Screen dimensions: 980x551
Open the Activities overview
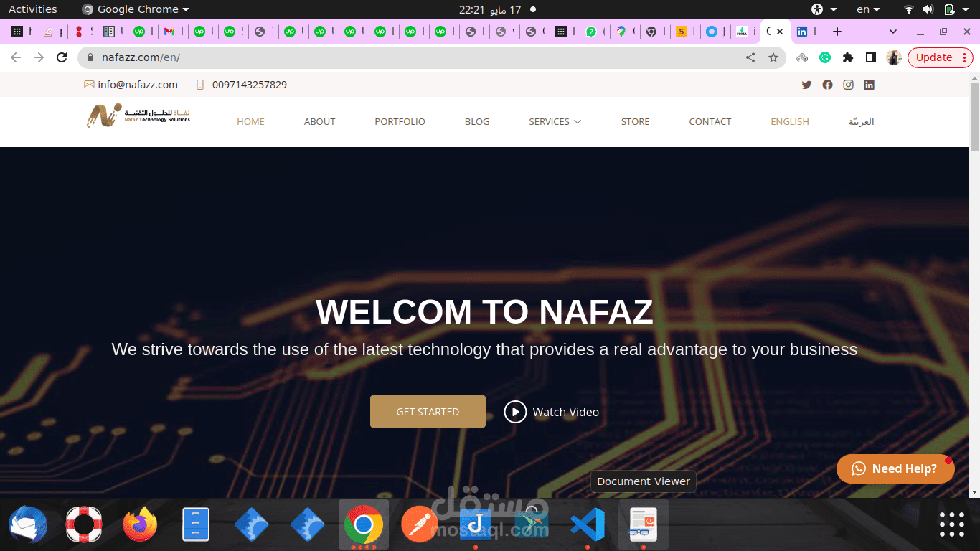pyautogui.click(x=33, y=9)
